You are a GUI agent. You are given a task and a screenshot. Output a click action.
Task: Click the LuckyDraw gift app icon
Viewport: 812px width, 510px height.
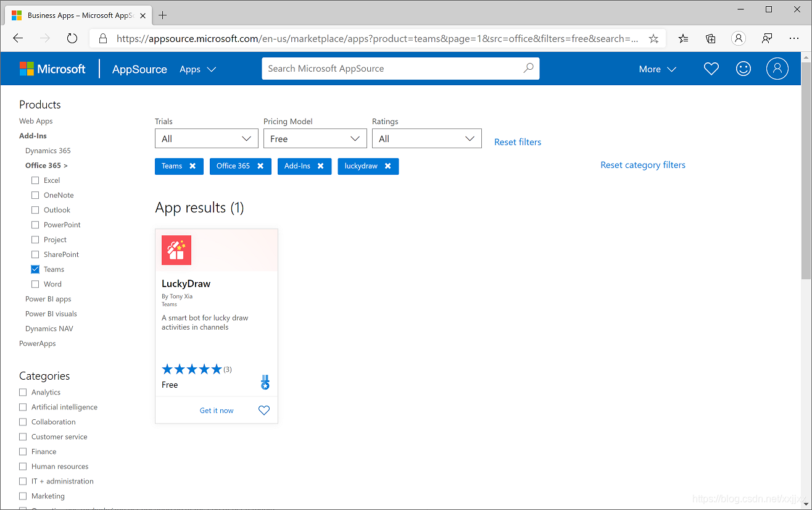point(176,250)
